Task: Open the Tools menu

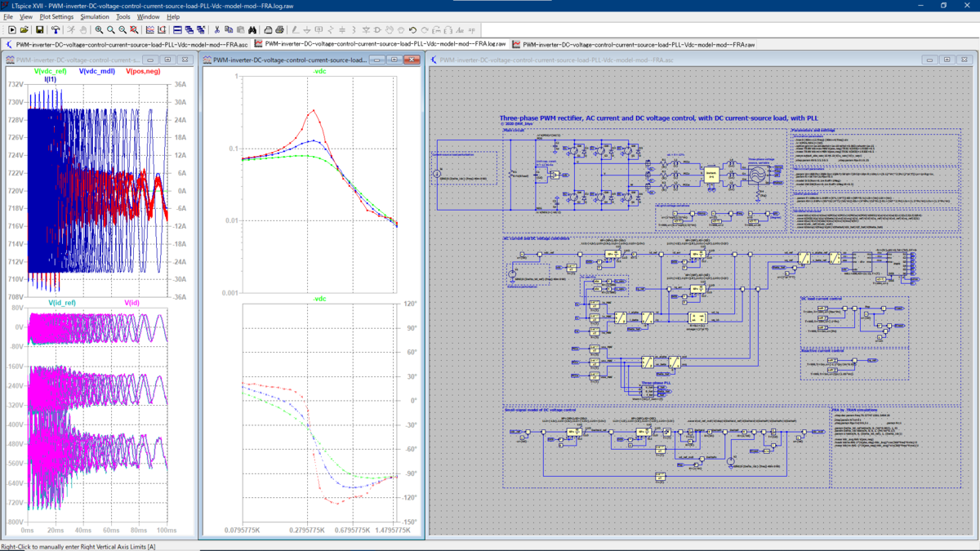Action: click(122, 16)
